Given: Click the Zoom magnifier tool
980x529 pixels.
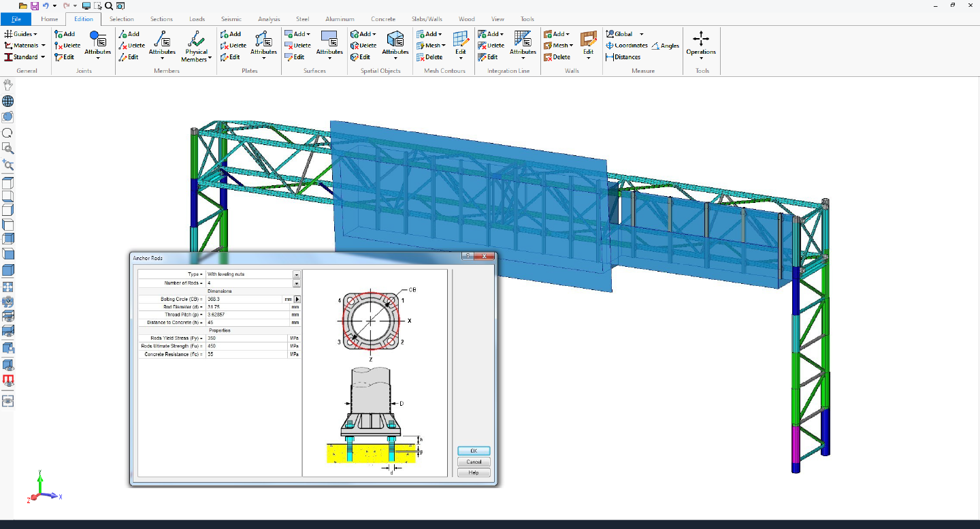Looking at the screenshot, I should click(7, 149).
